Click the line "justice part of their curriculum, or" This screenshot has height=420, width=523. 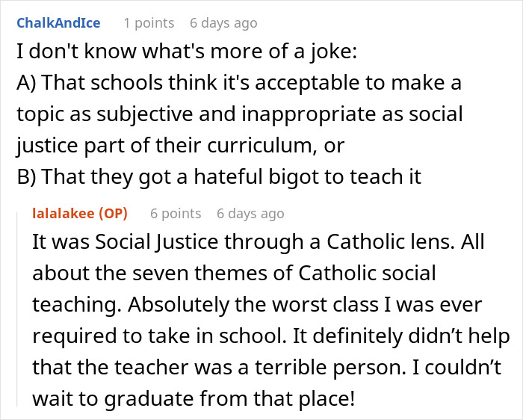[x=180, y=146]
